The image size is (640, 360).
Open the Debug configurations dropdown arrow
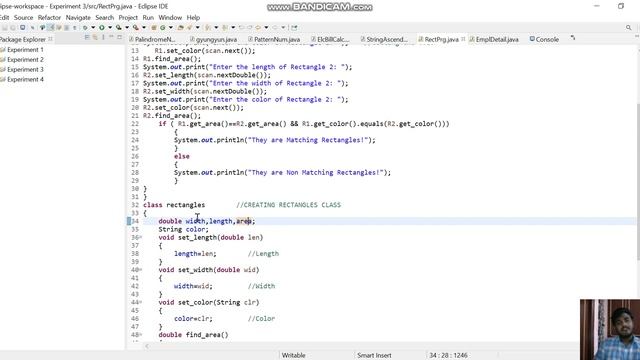[93, 28]
